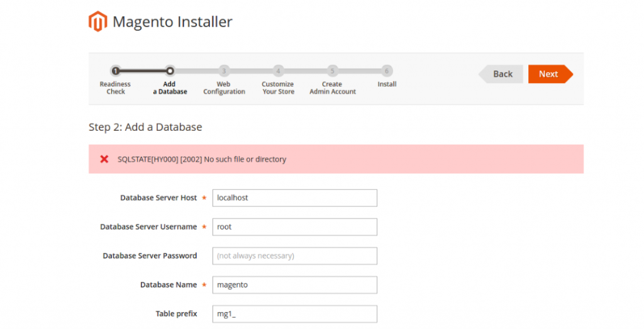644x329 pixels.
Task: Open the Install step label
Action: pos(387,84)
